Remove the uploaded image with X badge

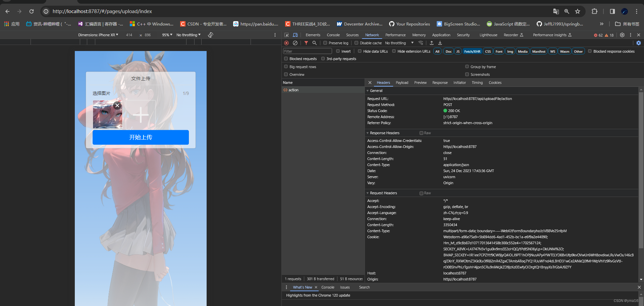click(x=117, y=105)
